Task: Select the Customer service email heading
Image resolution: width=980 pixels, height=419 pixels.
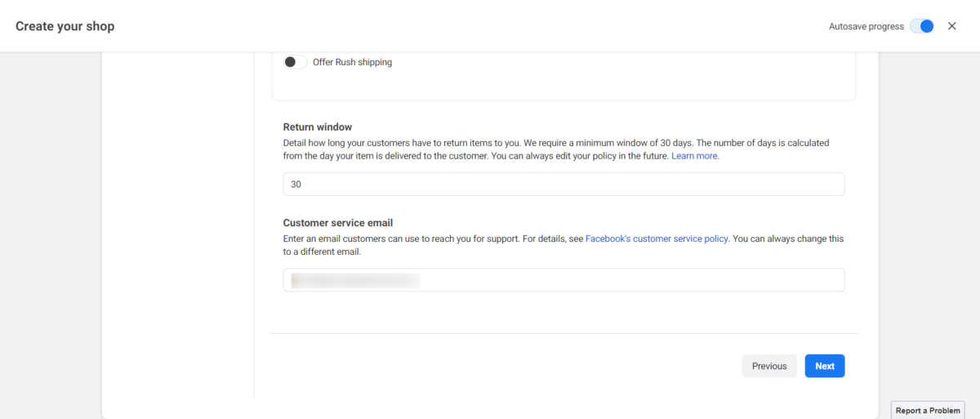Action: pos(338,222)
